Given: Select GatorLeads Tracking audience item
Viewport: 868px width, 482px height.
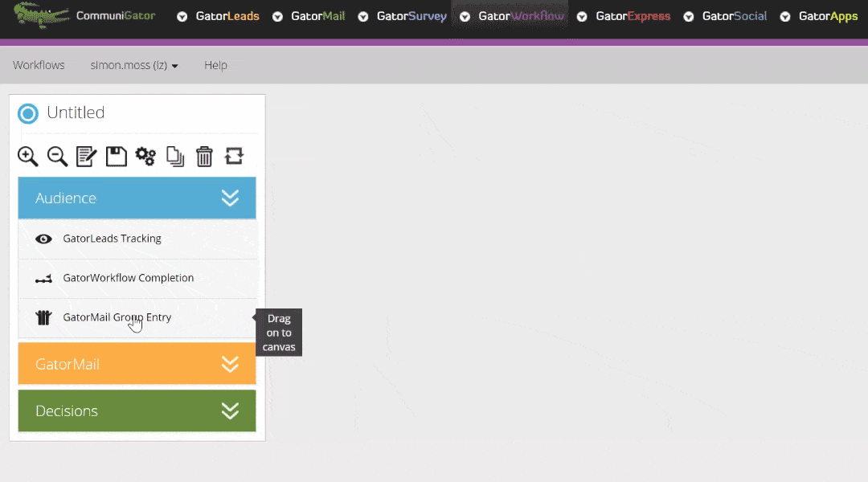Looking at the screenshot, I should click(x=112, y=239).
